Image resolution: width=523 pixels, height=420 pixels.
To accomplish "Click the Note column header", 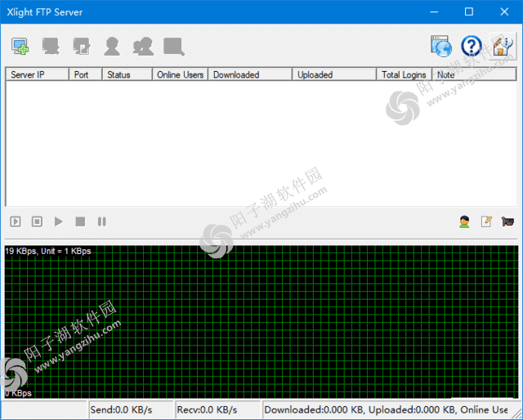I will click(x=474, y=74).
